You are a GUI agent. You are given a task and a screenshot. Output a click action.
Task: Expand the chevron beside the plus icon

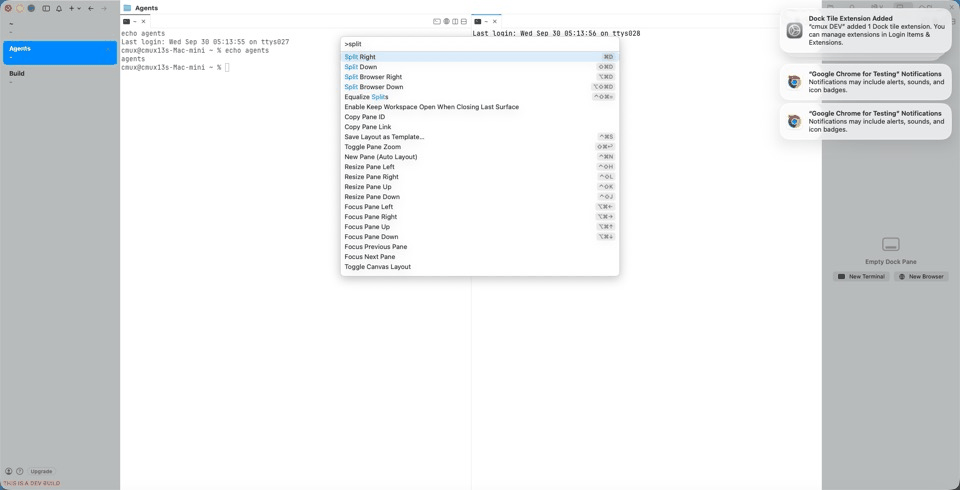[x=79, y=9]
